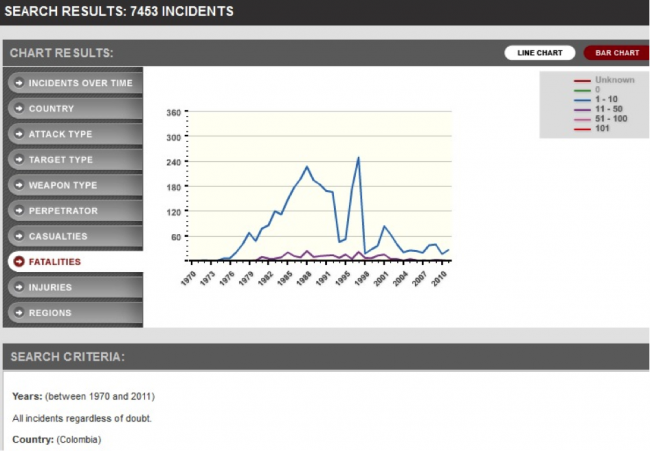The height and width of the screenshot is (451, 650).
Task: Click legend label '11 - 50'
Action: click(609, 109)
